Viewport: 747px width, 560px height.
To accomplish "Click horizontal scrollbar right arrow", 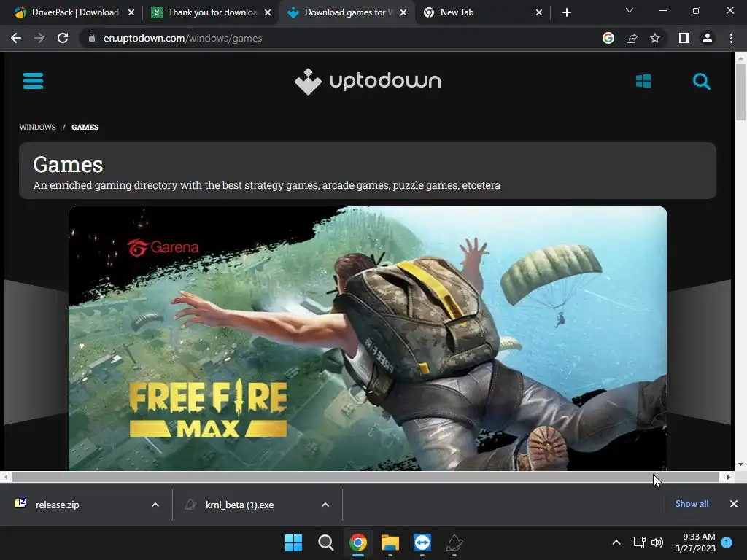I will pyautogui.click(x=729, y=477).
